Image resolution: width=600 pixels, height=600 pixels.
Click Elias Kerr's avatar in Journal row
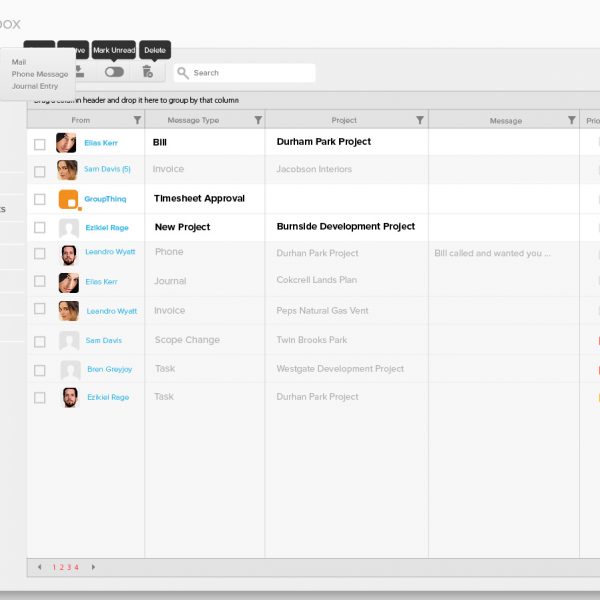click(x=69, y=283)
